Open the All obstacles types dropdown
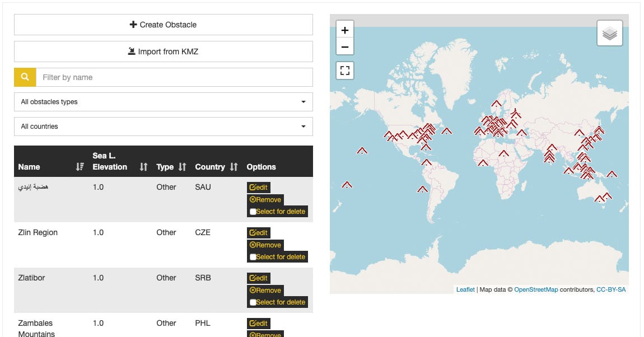Viewport: 644px width, 337px height. (x=163, y=102)
